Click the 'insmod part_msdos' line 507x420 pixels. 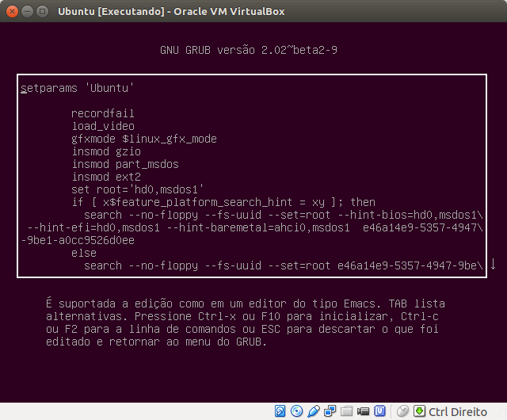pyautogui.click(x=125, y=164)
